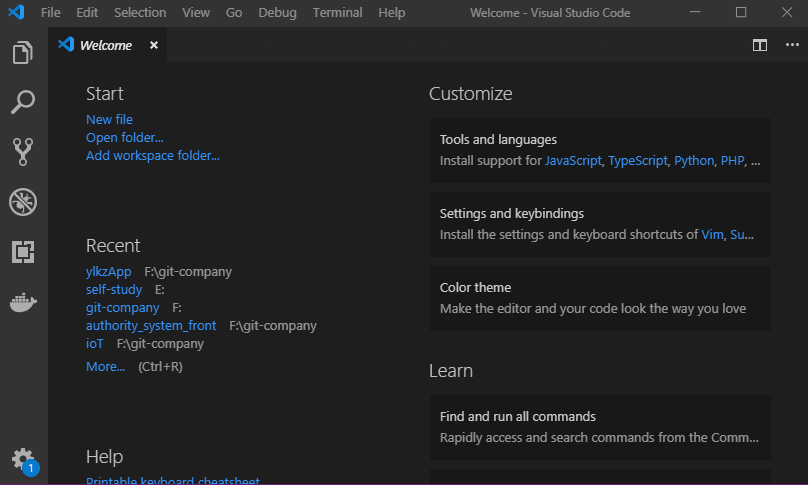Open the Source Control view

(x=23, y=152)
